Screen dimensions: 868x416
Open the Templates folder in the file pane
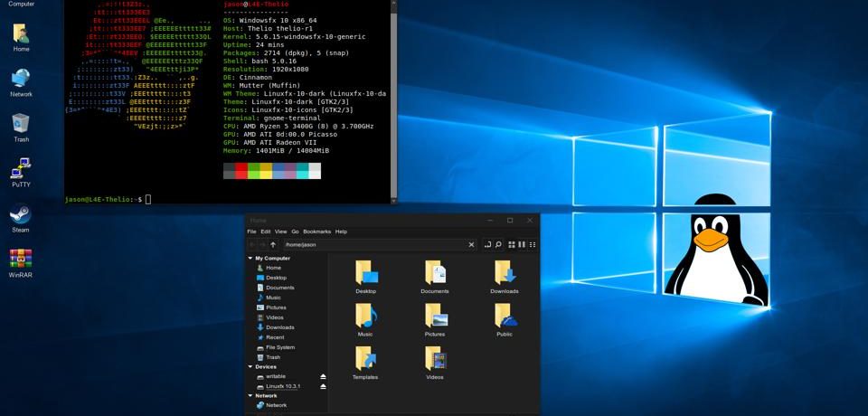pos(365,363)
